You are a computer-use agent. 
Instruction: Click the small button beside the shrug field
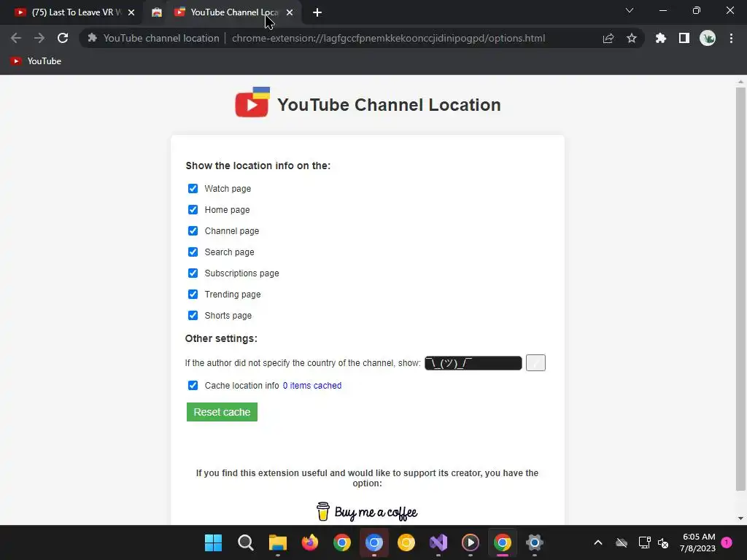pos(535,363)
